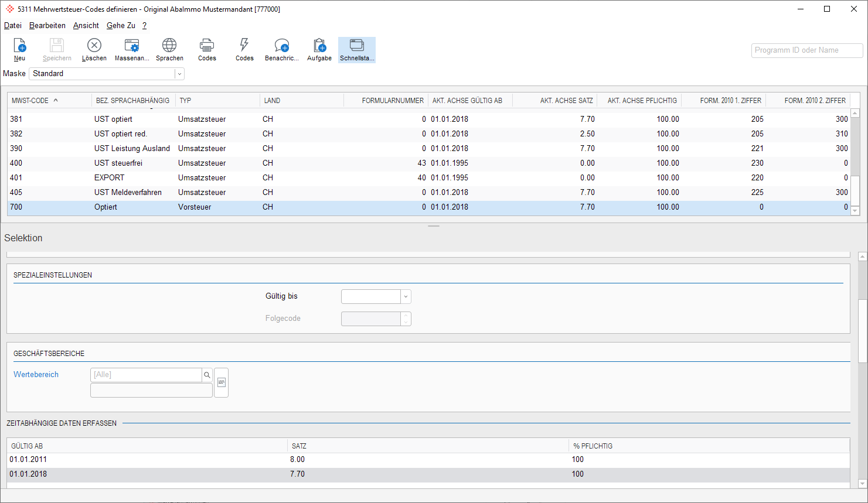The height and width of the screenshot is (503, 868).
Task: Click the Vorsteuer type cell
Action: [195, 207]
